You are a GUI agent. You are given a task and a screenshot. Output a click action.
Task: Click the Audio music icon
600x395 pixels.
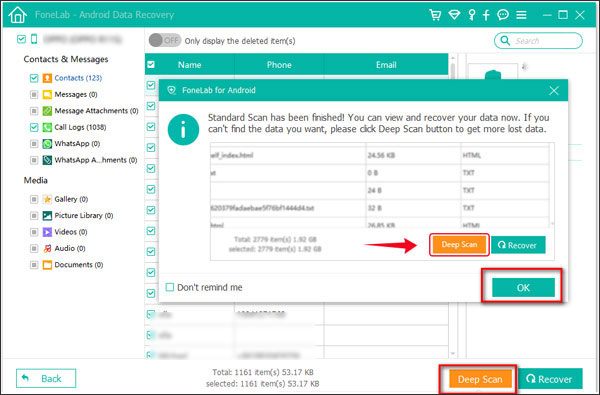click(x=47, y=249)
